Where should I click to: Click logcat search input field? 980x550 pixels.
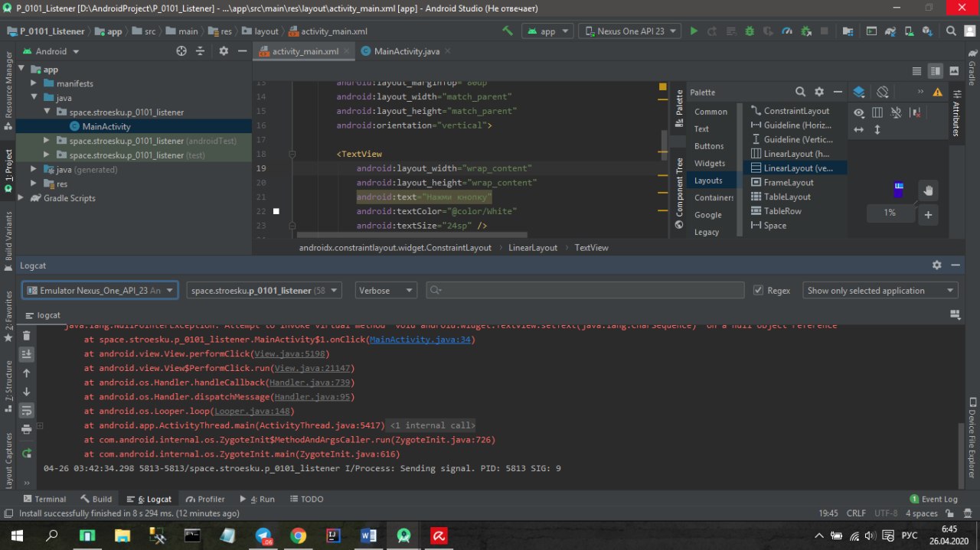coord(585,291)
